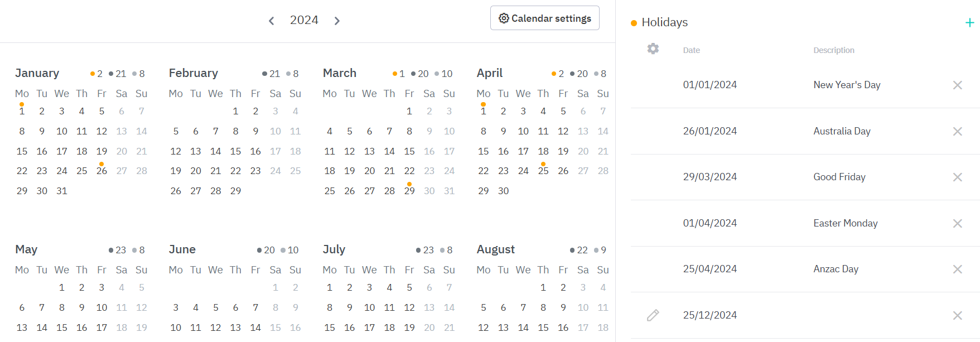Edit the 25/12/2024 holiday with pencil icon
This screenshot has height=342, width=980.
click(x=653, y=315)
